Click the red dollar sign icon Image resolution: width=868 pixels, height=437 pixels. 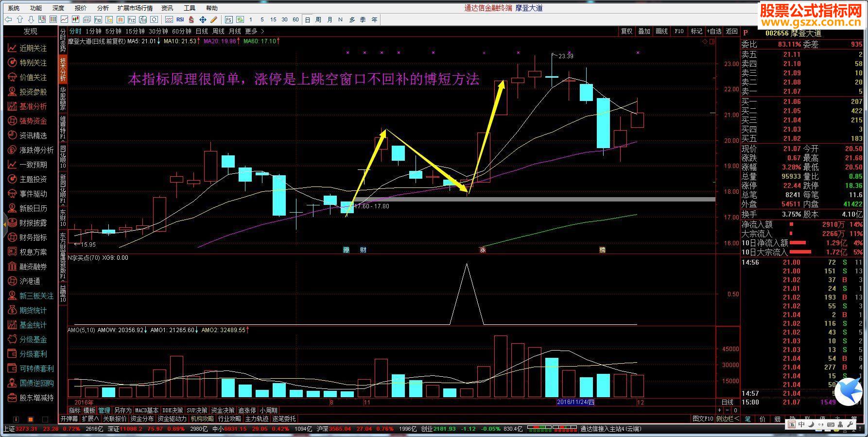point(191,19)
